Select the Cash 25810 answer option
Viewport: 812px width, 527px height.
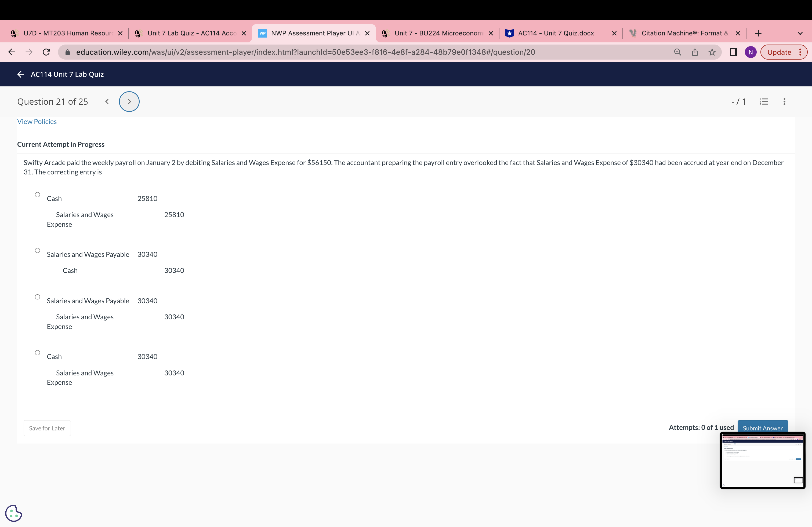[x=38, y=195]
